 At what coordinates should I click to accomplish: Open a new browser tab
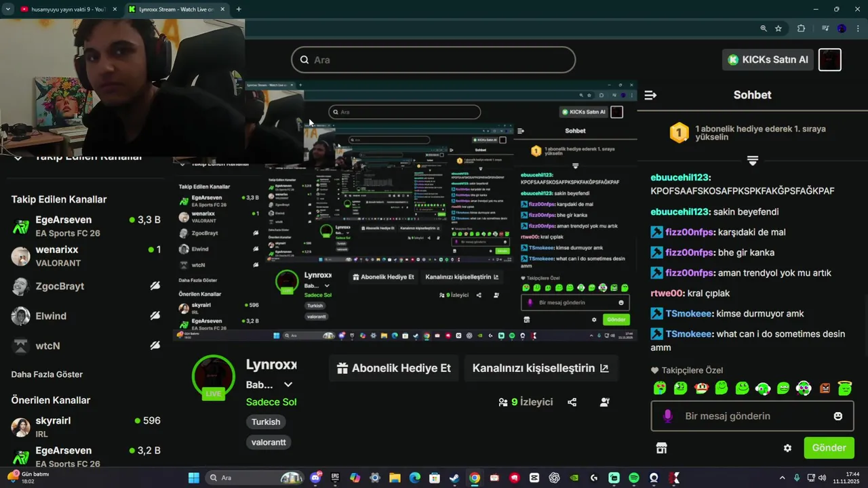pyautogui.click(x=239, y=9)
